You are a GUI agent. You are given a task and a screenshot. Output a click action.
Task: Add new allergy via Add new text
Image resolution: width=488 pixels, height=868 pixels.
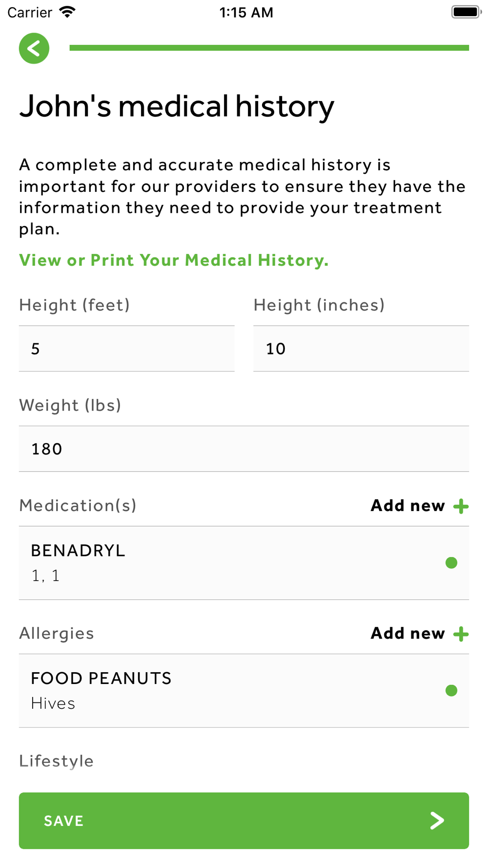point(408,634)
